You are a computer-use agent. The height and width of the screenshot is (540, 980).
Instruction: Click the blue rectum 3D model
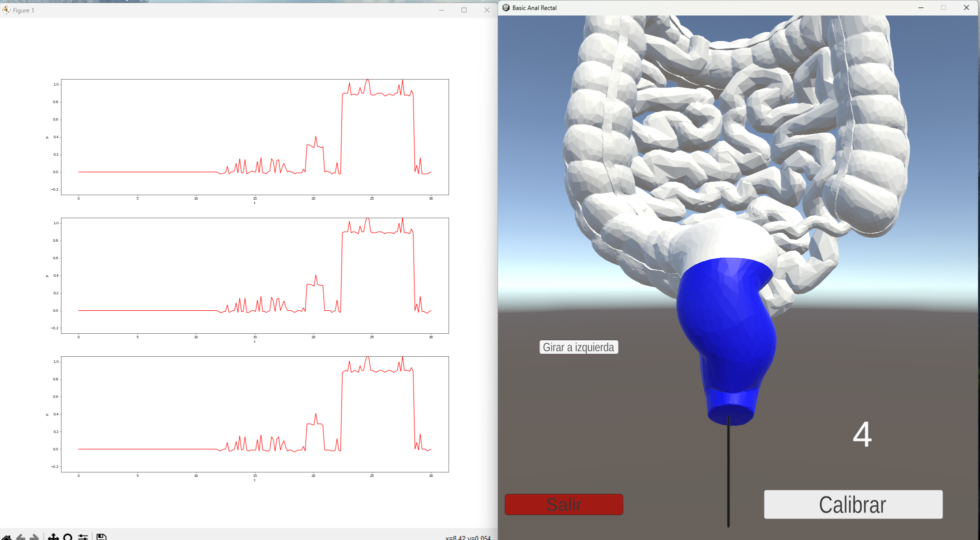click(x=726, y=325)
